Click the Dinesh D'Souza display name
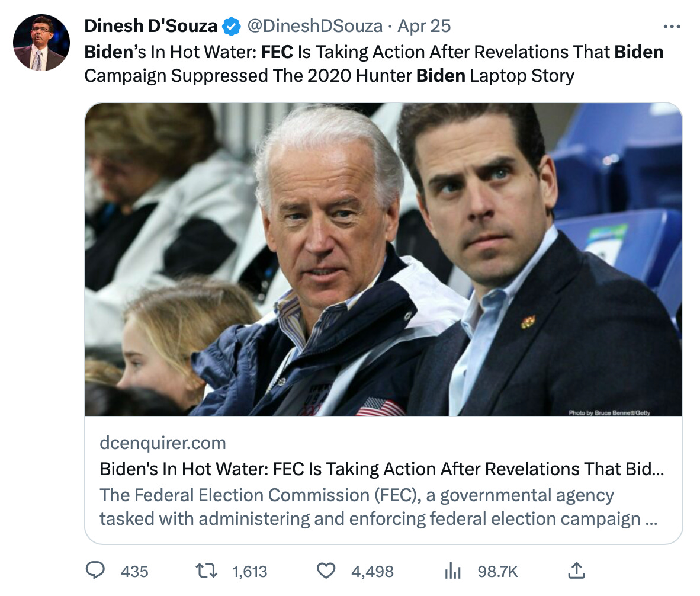This screenshot has width=700, height=596. click(x=150, y=26)
